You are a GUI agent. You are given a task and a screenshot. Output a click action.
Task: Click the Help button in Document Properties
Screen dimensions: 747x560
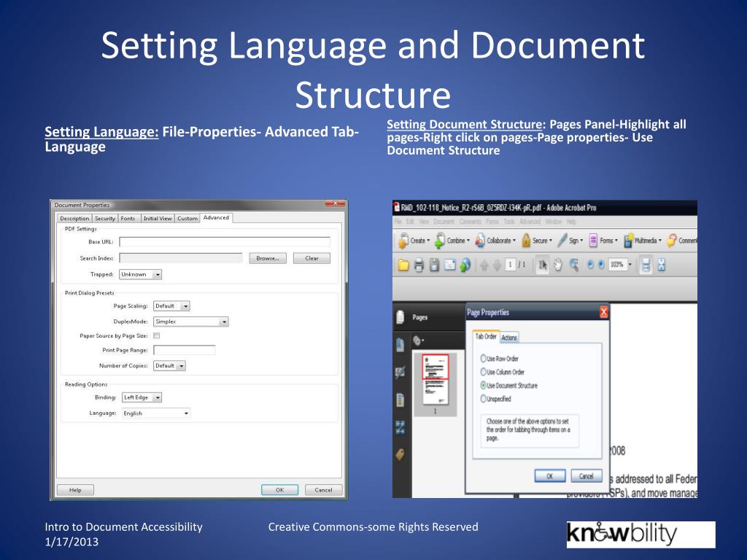tap(75, 489)
